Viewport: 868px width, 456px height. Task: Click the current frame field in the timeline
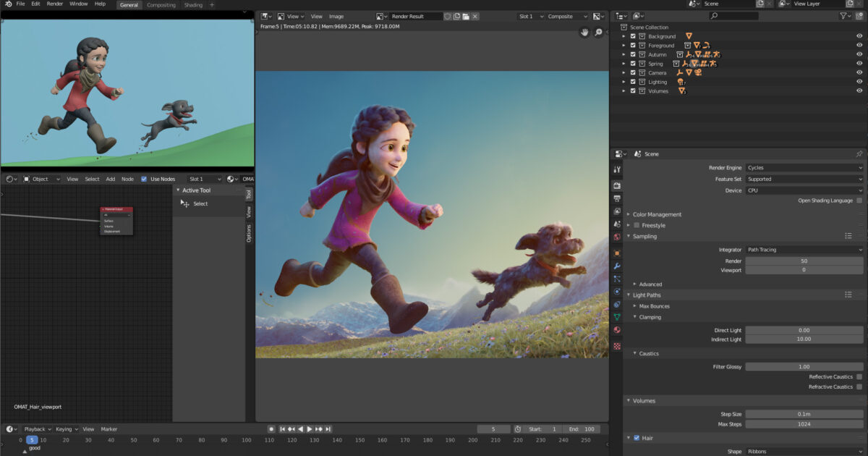pos(494,428)
